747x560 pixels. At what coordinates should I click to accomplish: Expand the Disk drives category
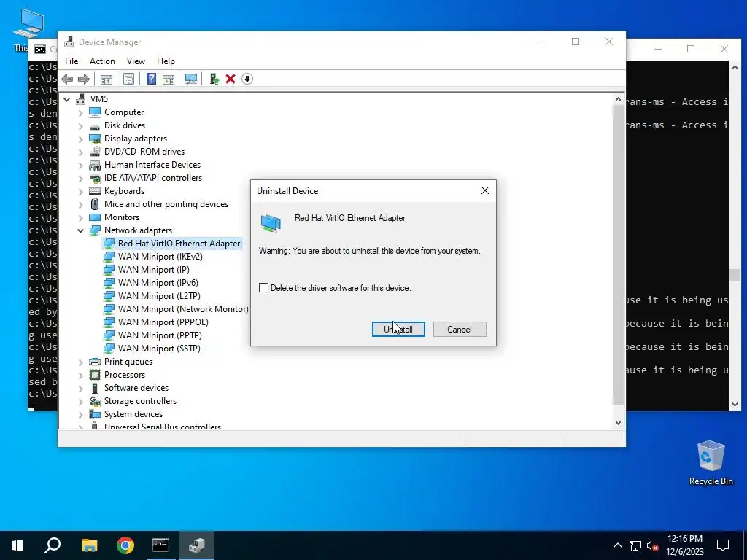[x=80, y=125]
